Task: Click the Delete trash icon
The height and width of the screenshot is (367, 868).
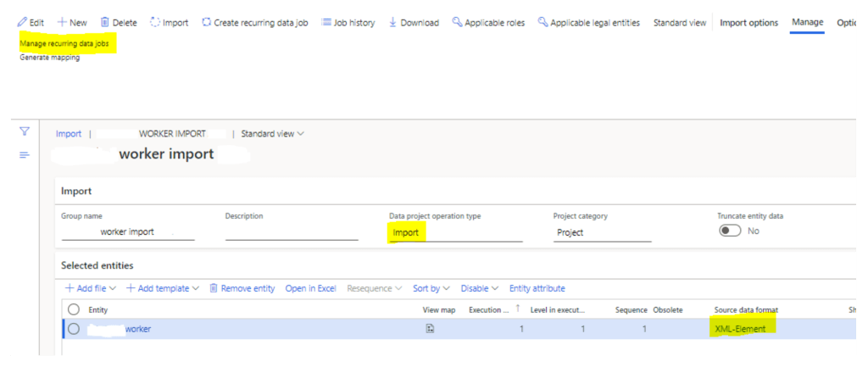Action: [104, 22]
